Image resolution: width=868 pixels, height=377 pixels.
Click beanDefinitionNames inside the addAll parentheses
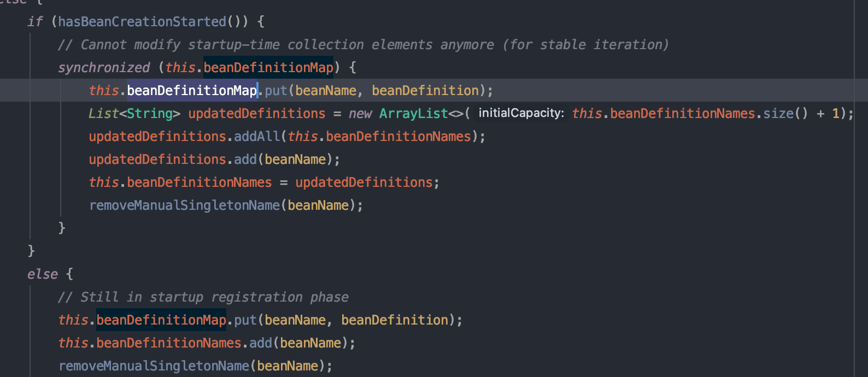pos(398,137)
